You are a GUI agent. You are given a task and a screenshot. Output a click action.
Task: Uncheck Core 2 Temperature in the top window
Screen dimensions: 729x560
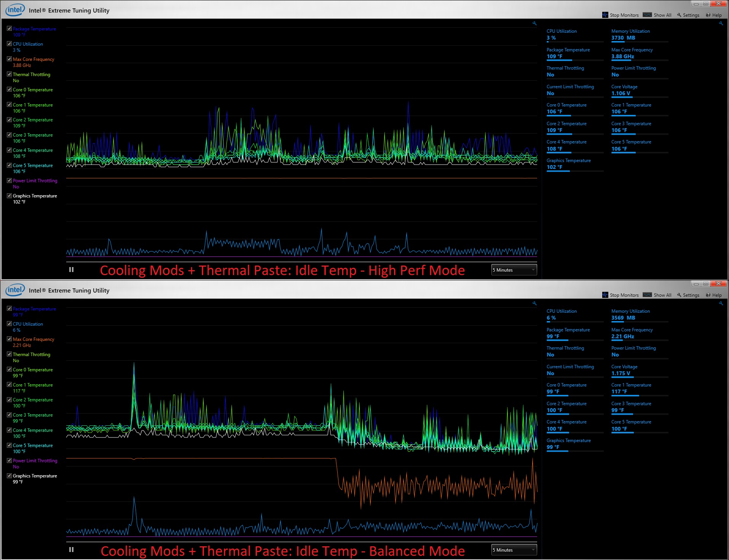(9, 119)
